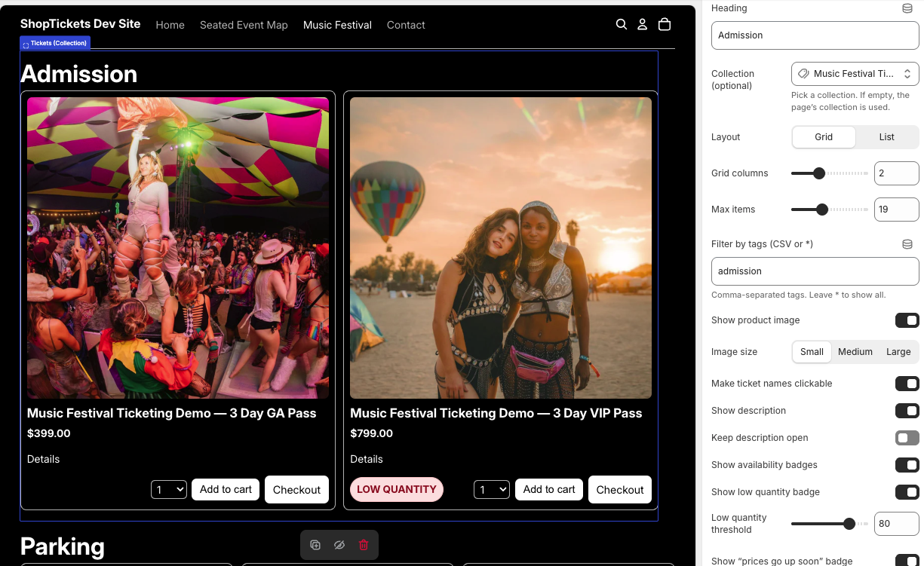Select Seated Event Map in the navigation
The height and width of the screenshot is (566, 924).
click(244, 25)
